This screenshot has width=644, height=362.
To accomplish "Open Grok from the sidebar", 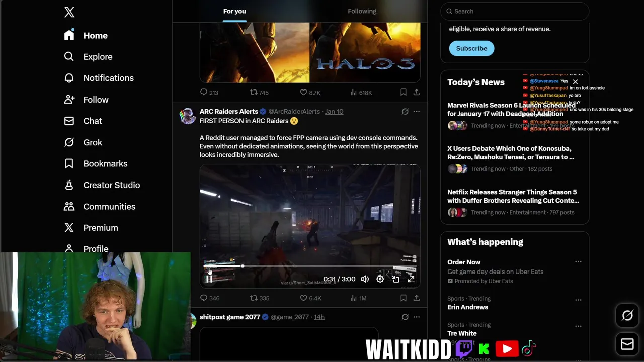I will coord(83,142).
